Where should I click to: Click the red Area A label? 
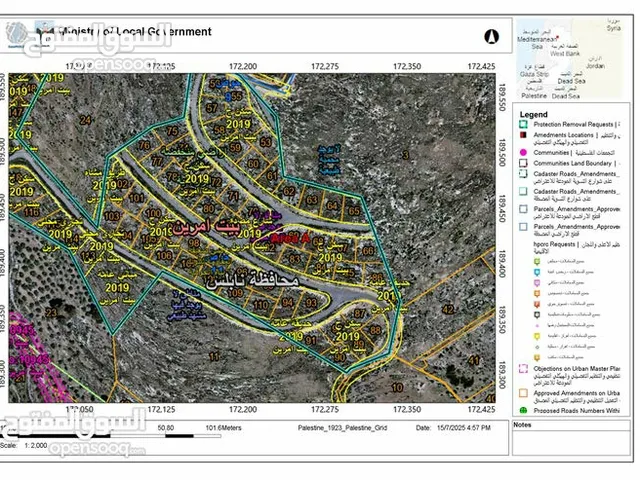[x=290, y=239]
